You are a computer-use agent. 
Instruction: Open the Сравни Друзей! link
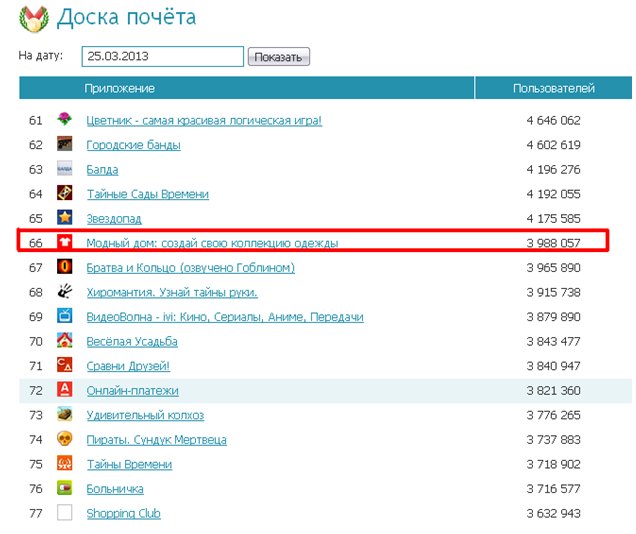tap(128, 366)
